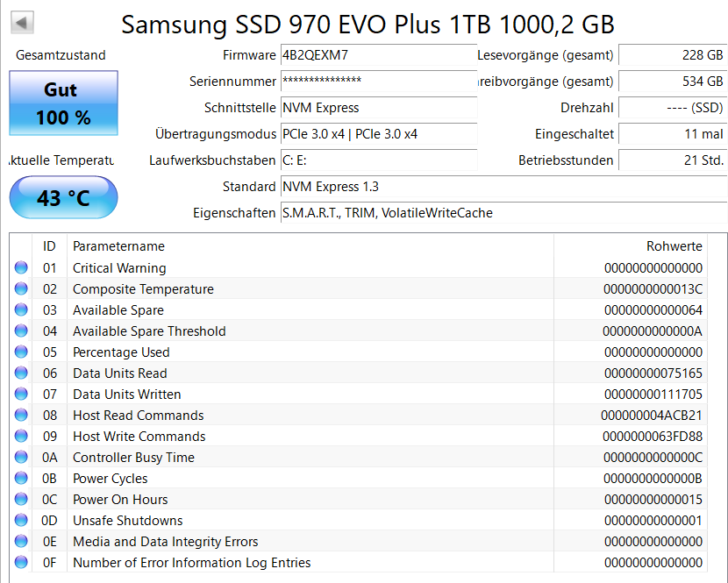This screenshot has width=728, height=583.
Task: Select the 'Power Cycles' parameter name
Action: pos(110,479)
